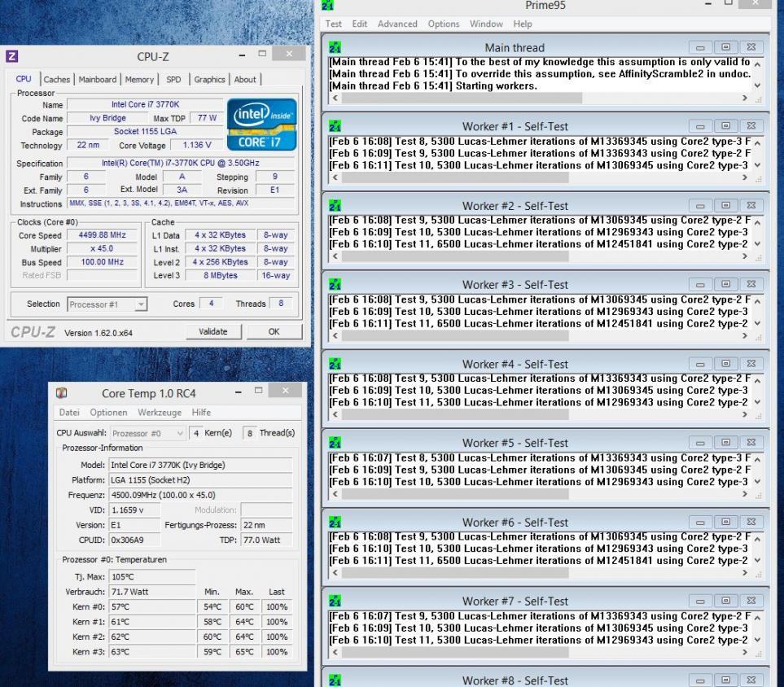This screenshot has height=687, width=784.
Task: Click the Main thread window icon
Action: pos(335,47)
